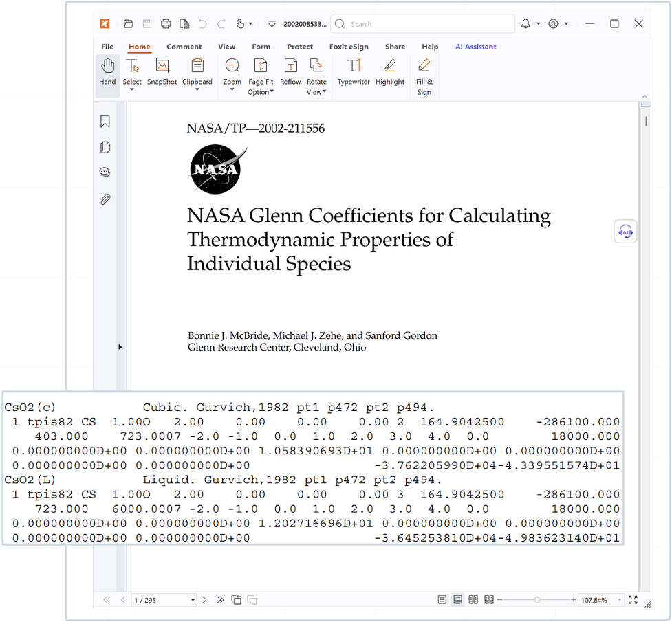Open the Help tab

(430, 47)
